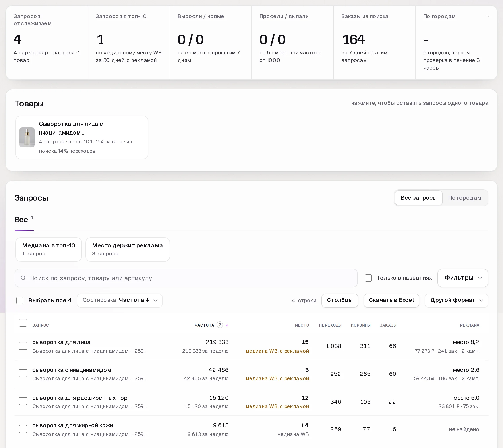Expand the Фильтры dropdown

click(463, 278)
